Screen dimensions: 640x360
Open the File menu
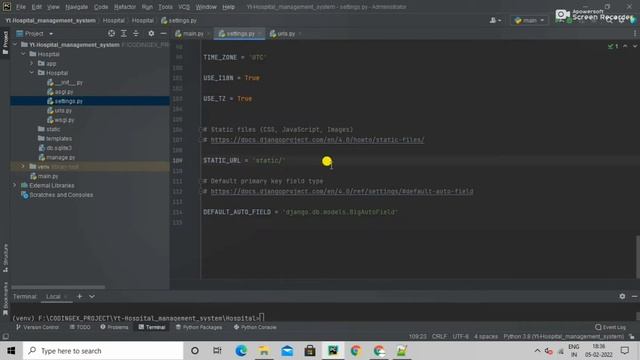pos(21,7)
